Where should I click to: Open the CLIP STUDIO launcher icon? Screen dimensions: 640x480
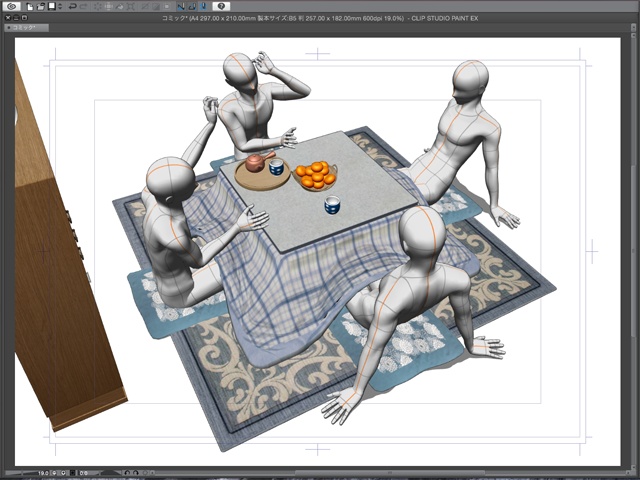pos(12,6)
